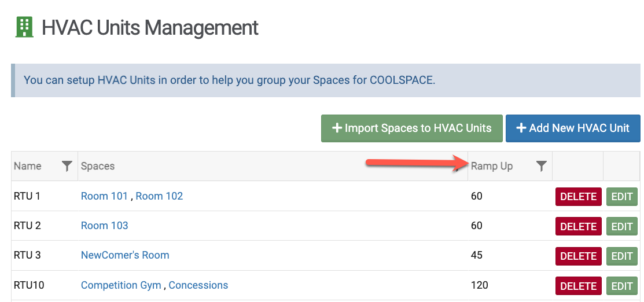Delete the RTU 3 unit
The width and height of the screenshot is (644, 302).
(578, 256)
